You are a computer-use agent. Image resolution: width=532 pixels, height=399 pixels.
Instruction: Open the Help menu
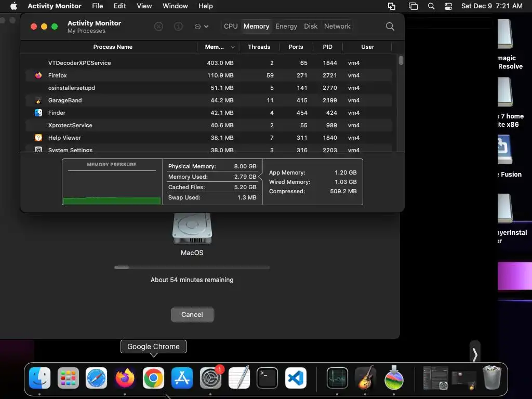[x=205, y=6]
